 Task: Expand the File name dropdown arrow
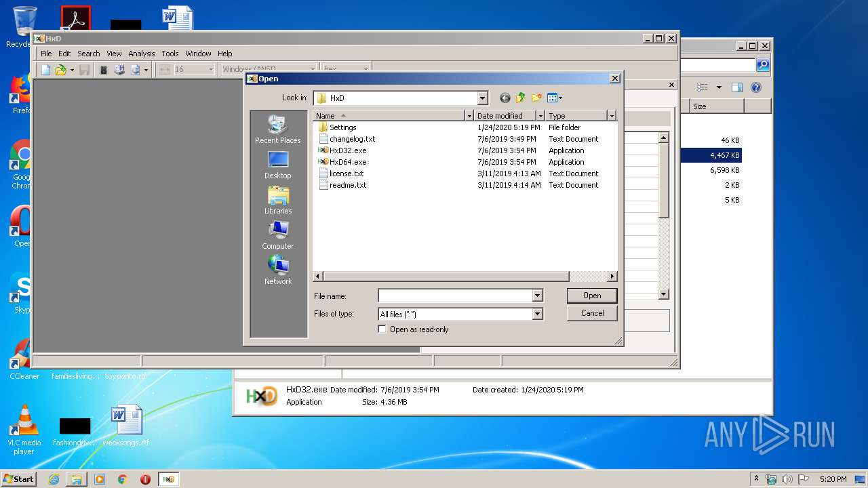point(537,296)
